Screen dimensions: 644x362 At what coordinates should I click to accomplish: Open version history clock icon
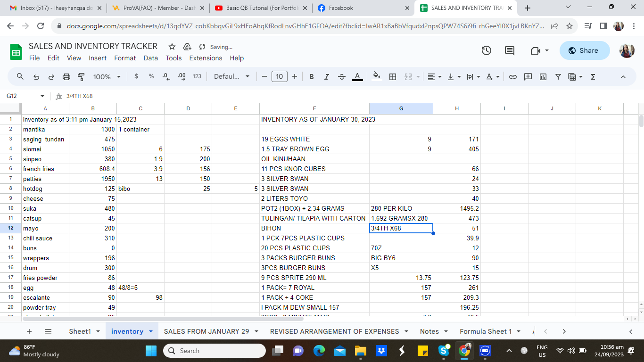(x=487, y=50)
